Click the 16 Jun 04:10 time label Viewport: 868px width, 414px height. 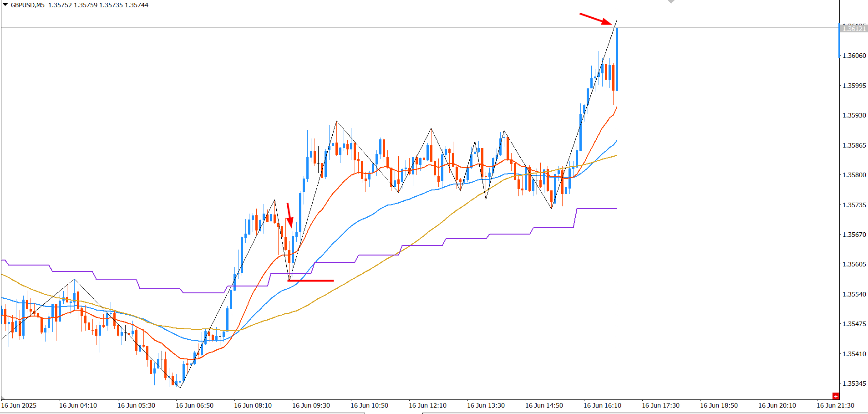tap(78, 405)
